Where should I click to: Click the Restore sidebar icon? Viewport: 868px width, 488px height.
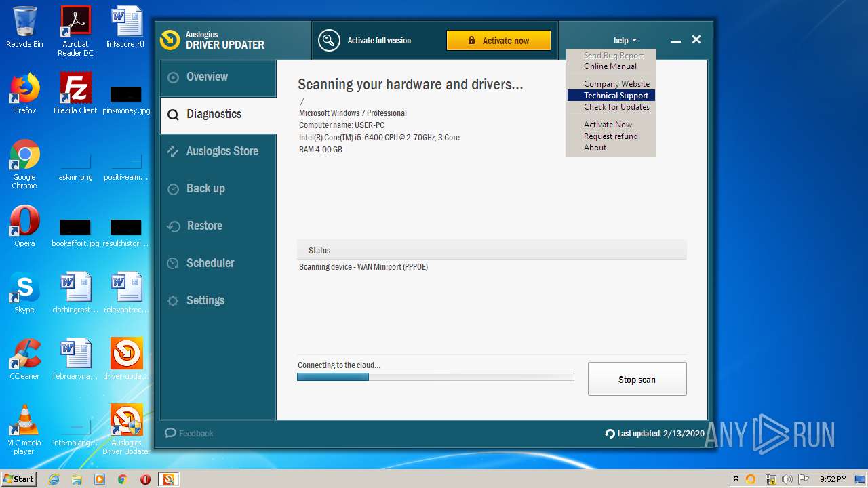click(x=174, y=226)
